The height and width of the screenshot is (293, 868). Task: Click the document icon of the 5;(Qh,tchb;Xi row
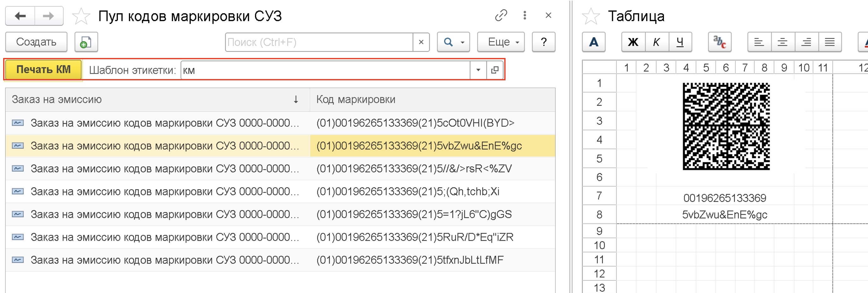[18, 192]
